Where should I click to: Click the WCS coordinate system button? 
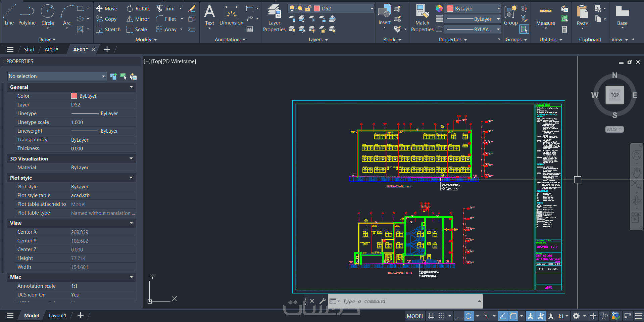click(614, 129)
